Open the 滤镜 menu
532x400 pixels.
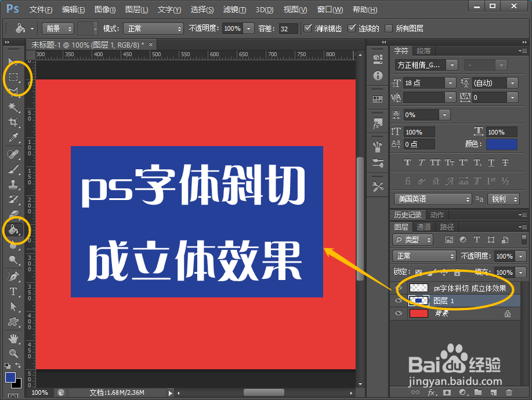click(x=233, y=9)
